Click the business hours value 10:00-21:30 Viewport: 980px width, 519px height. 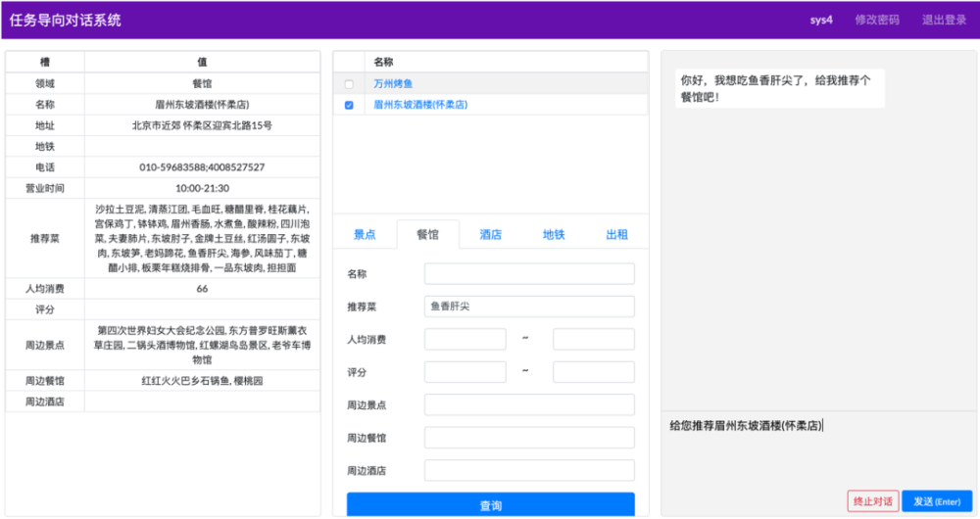202,188
